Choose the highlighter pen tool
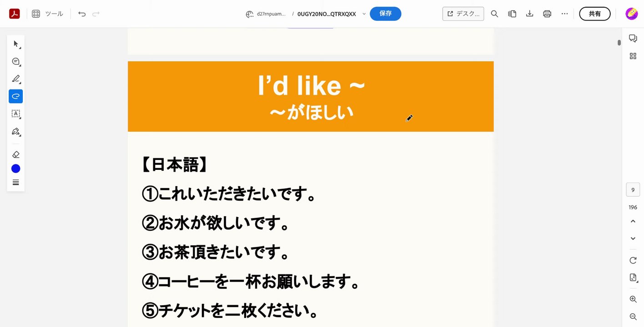Screen dimensions: 644x327 pyautogui.click(x=16, y=79)
